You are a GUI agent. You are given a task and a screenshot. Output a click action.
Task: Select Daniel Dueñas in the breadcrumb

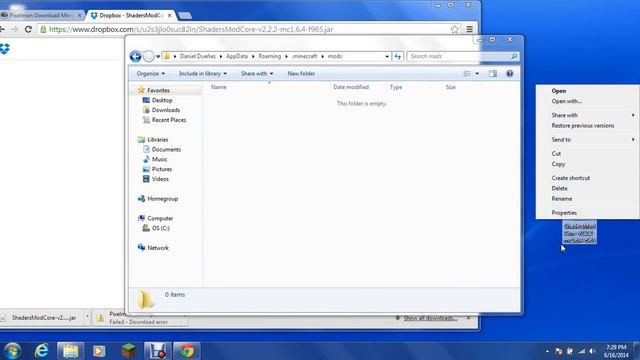(198, 56)
